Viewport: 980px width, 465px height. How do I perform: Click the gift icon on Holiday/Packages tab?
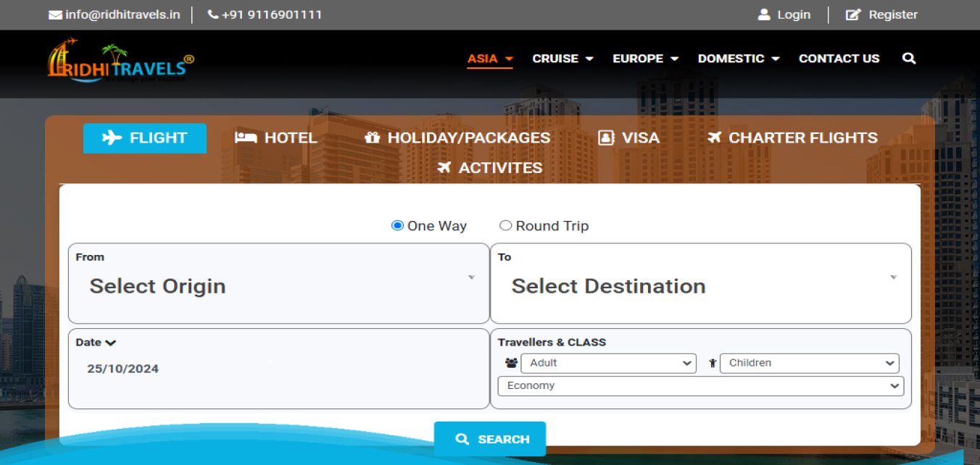373,138
